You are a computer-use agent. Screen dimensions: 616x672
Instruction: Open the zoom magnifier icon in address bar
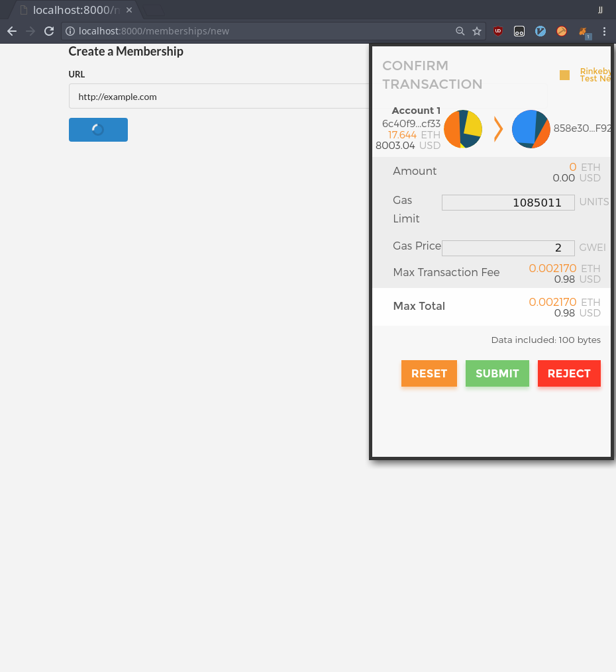[460, 31]
